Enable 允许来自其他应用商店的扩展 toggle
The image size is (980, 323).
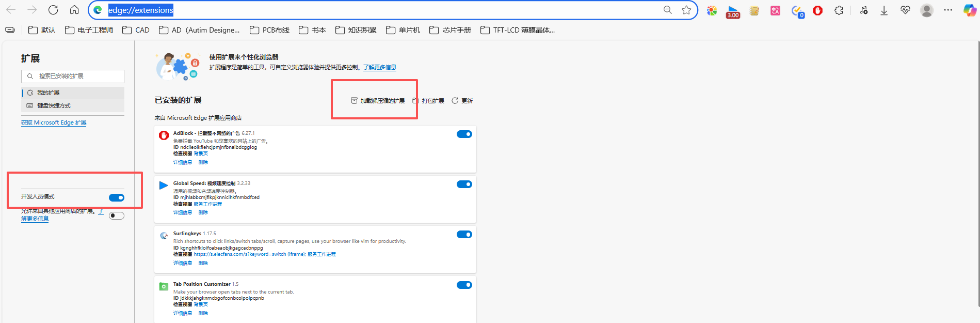pos(117,216)
